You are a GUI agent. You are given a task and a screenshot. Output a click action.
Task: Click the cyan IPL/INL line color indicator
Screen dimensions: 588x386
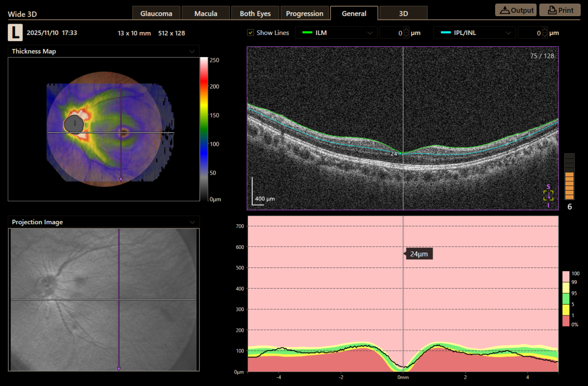tap(446, 32)
